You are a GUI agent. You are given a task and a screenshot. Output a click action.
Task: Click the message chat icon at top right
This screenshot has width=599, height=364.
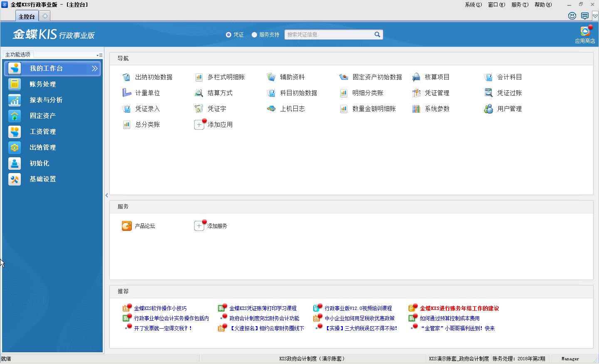(585, 16)
